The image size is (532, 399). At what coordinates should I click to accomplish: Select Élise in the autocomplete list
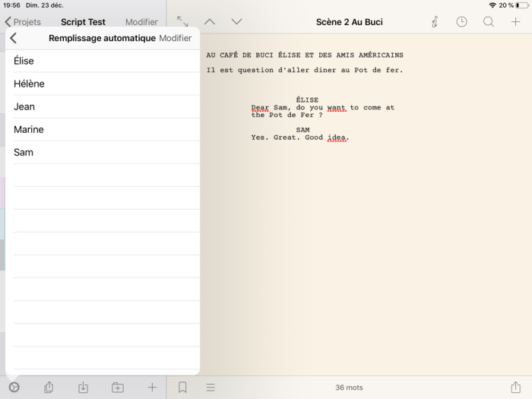24,61
